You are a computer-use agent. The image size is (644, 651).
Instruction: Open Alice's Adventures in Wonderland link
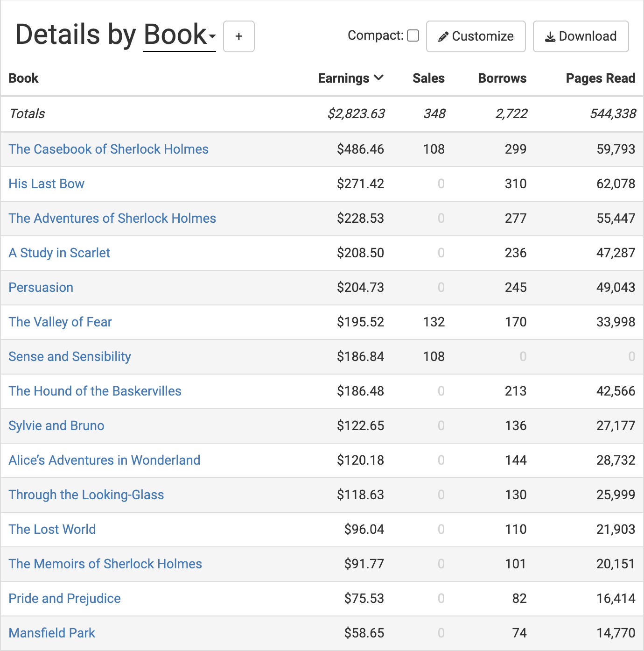pos(105,460)
